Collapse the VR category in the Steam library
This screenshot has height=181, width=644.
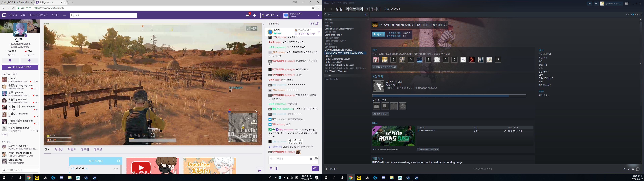click(x=326, y=76)
